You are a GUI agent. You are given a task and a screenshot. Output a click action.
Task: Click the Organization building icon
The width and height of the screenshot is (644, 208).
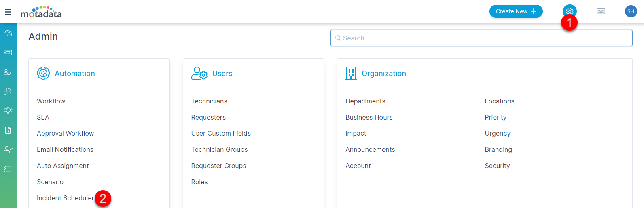pos(351,73)
